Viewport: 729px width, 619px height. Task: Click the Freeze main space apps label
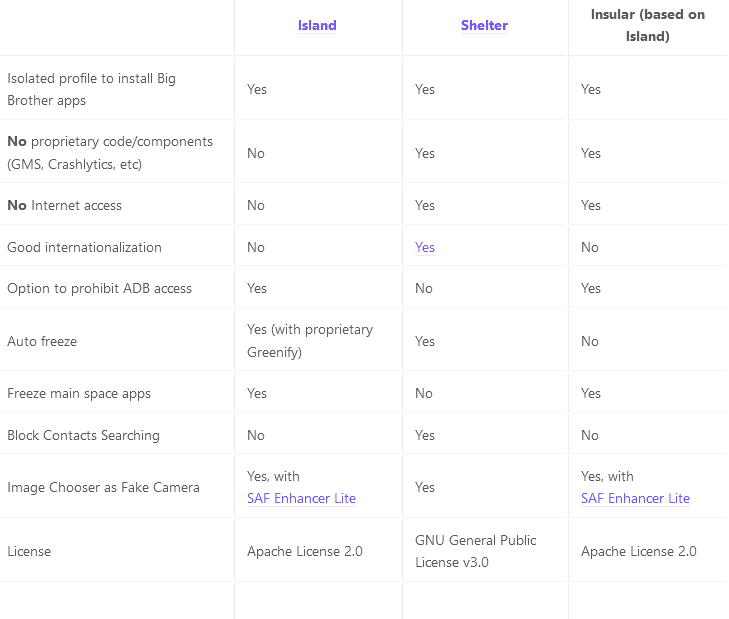[x=79, y=393]
